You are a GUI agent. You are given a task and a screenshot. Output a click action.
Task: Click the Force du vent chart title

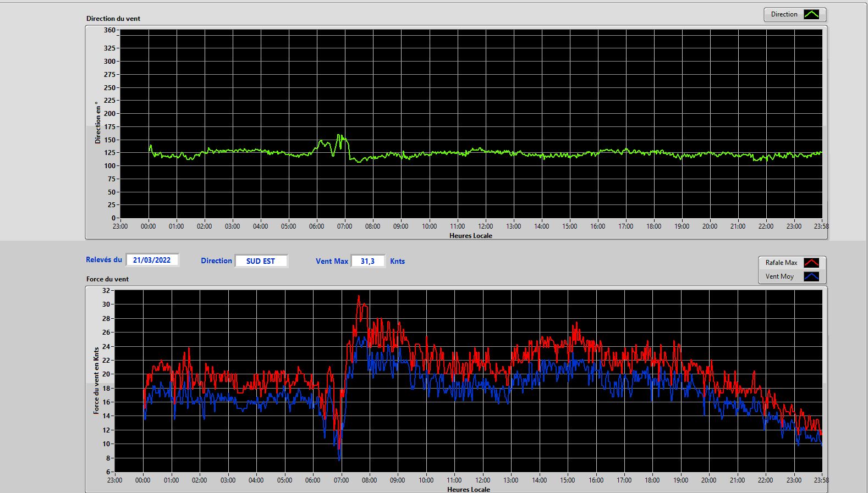click(107, 279)
